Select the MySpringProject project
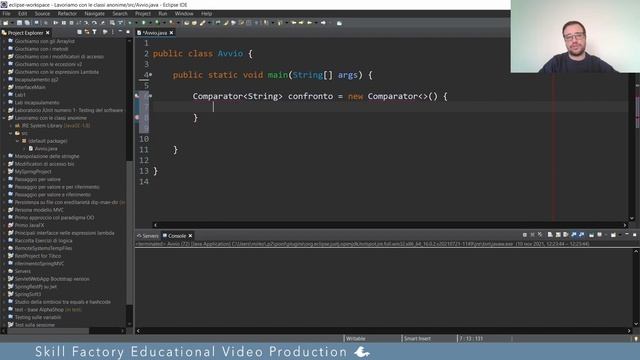Screen dimensions: 640x360 pyautogui.click(x=33, y=171)
